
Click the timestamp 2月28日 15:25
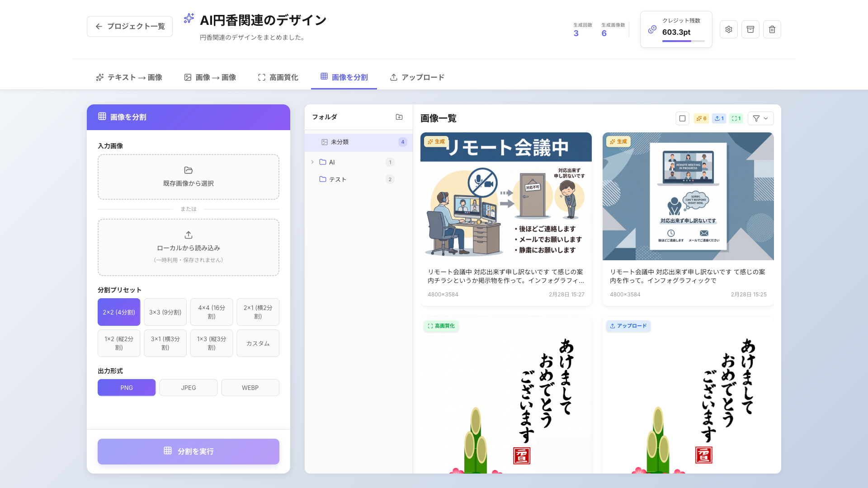pyautogui.click(x=749, y=295)
